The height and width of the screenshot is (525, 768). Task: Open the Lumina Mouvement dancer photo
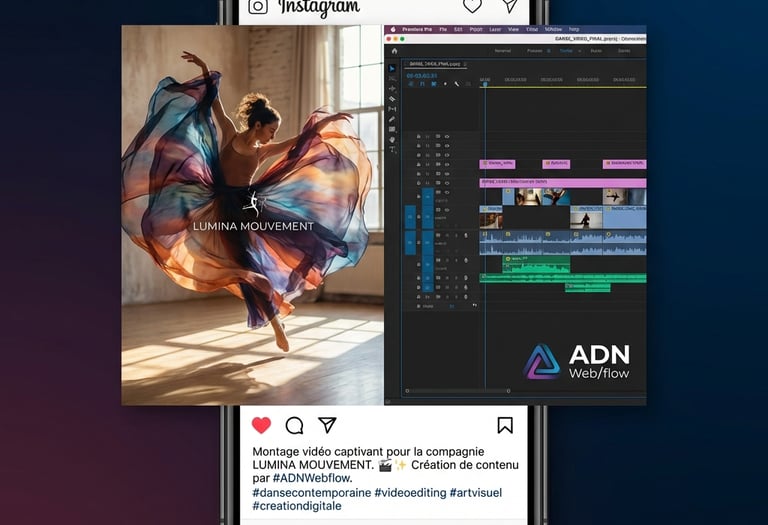(x=252, y=215)
